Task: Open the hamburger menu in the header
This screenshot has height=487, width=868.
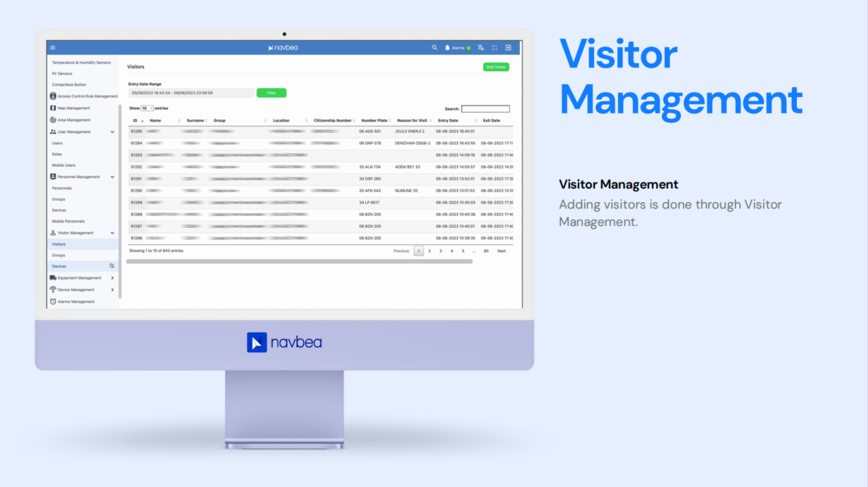Action: (53, 47)
